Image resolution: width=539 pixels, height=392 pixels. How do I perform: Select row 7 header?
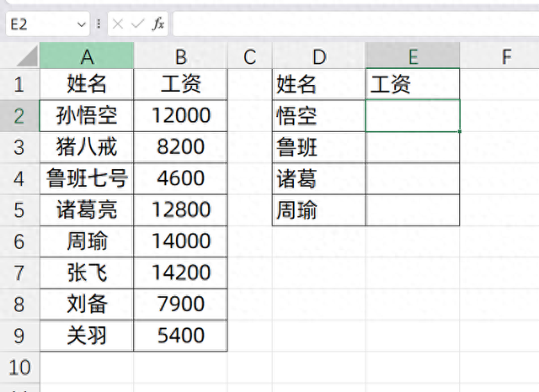[x=19, y=273]
